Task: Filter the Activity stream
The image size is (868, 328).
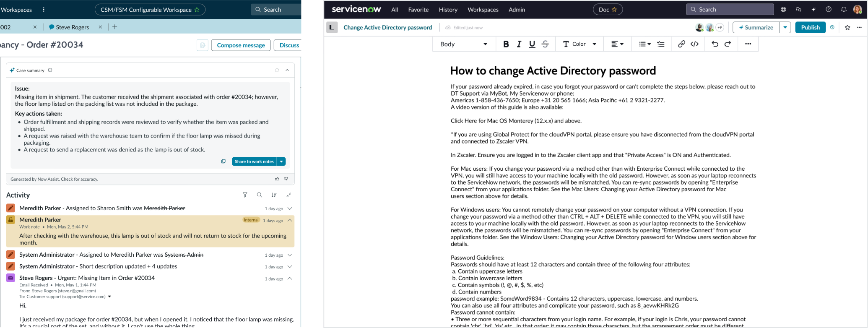Action: [245, 195]
